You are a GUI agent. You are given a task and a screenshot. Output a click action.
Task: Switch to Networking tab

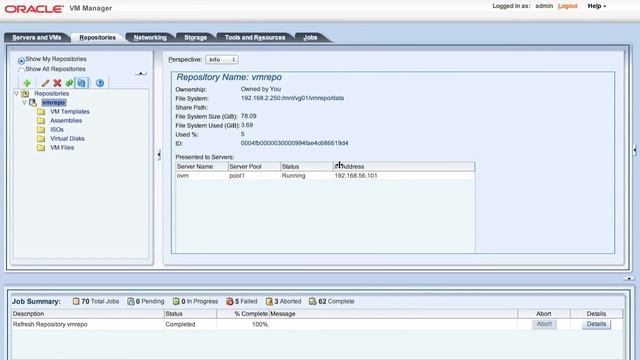point(150,38)
